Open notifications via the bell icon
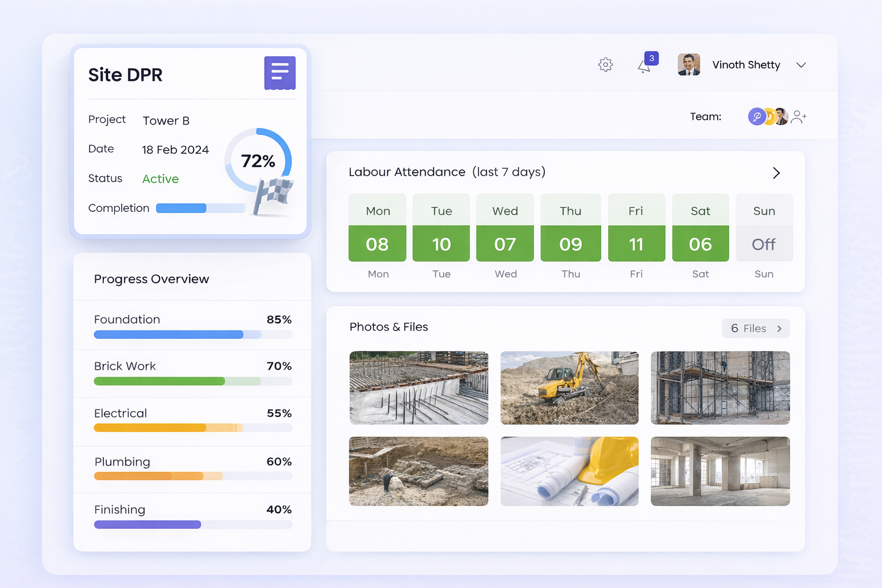 644,67
